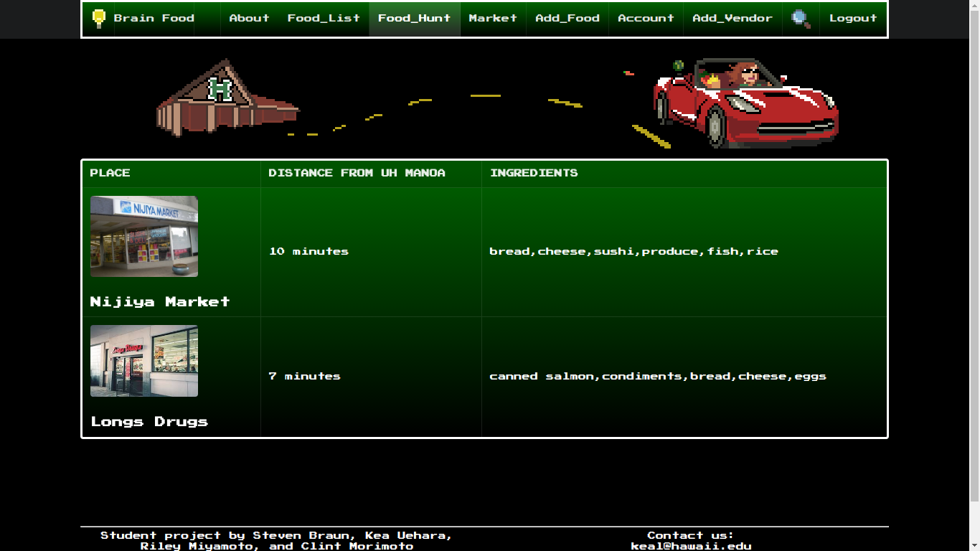Click the UH Manoa building pixel image

click(227, 98)
